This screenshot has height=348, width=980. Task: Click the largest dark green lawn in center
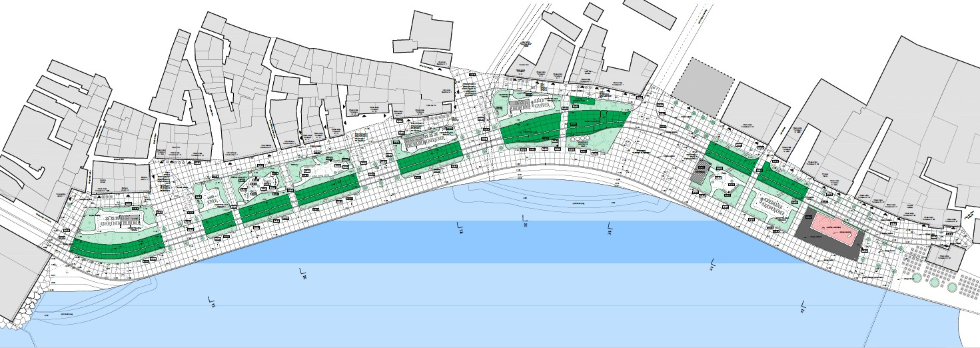pyautogui.click(x=532, y=129)
